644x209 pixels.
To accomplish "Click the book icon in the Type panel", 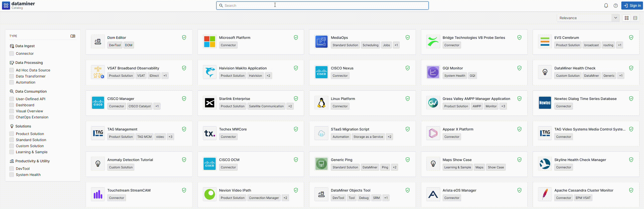I will (x=73, y=36).
